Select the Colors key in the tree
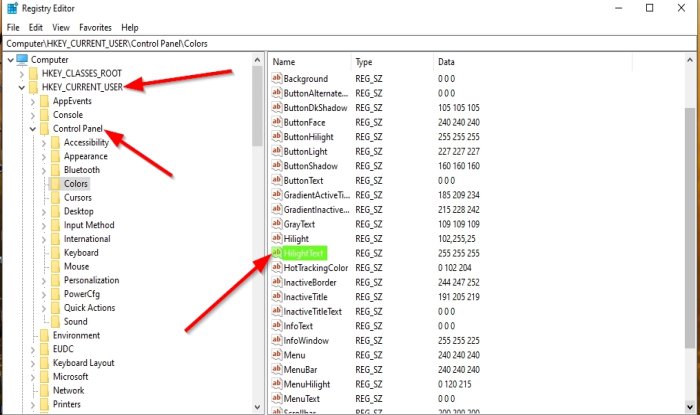Viewport: 700px width, 415px height. (x=75, y=183)
